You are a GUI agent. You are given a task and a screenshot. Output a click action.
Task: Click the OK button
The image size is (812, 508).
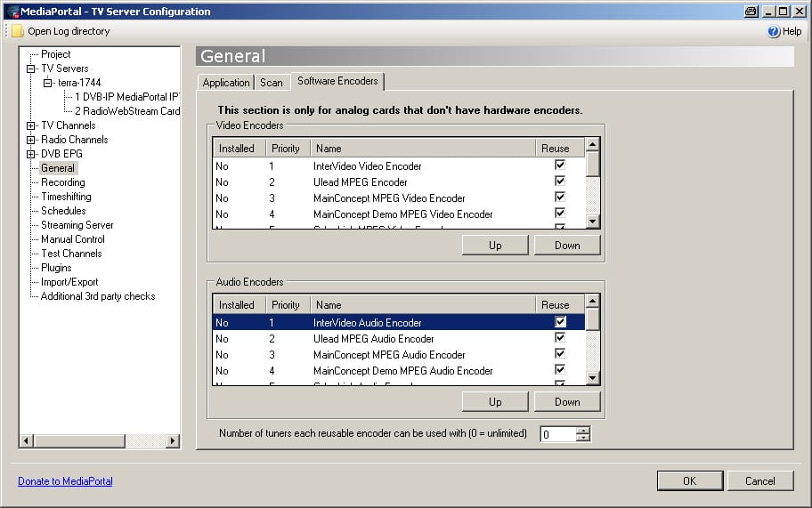tap(689, 481)
